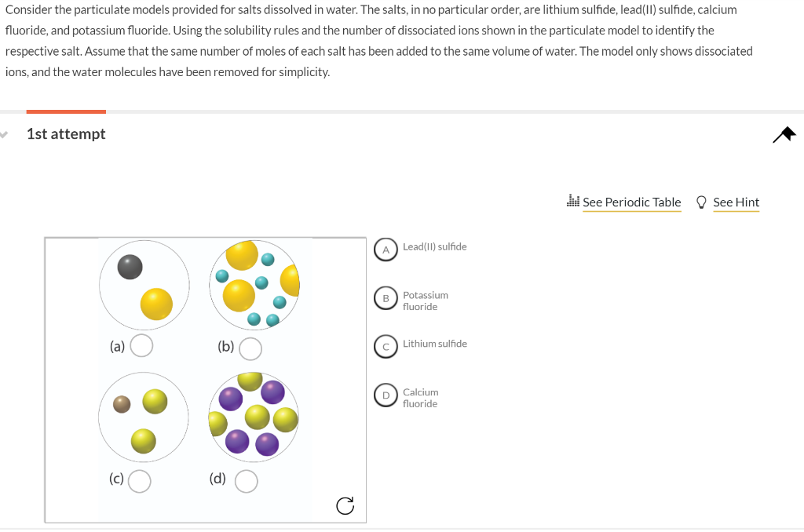This screenshot has height=532, width=804.
Task: Select the Lead(II) sulfide option label
Action: [434, 246]
